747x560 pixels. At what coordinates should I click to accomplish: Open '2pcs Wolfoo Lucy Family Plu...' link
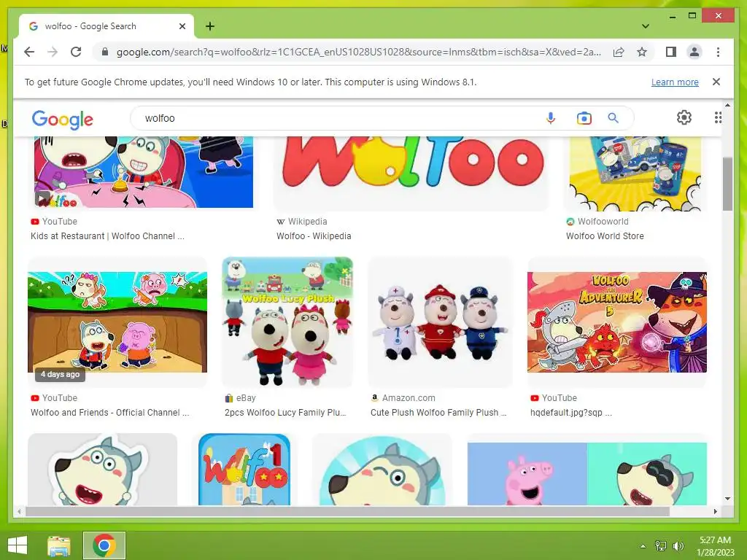[285, 413]
